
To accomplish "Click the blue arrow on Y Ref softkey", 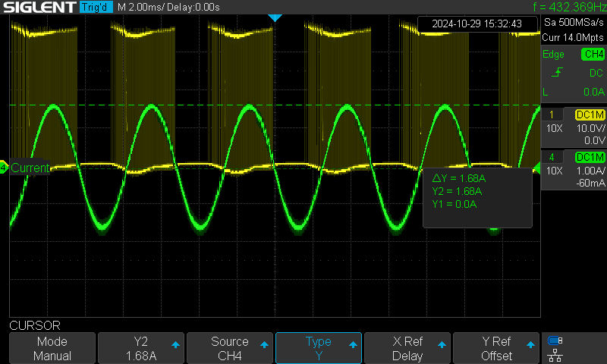I will click(x=530, y=344).
